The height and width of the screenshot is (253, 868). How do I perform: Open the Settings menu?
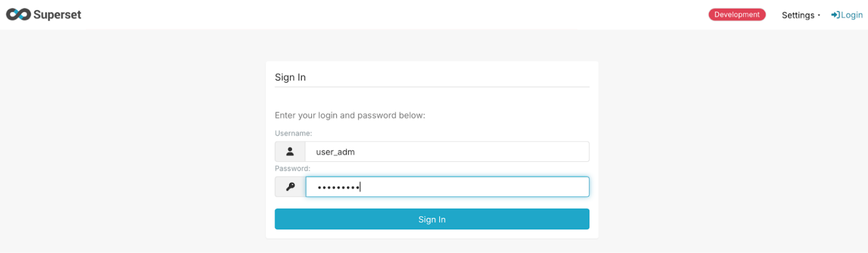[797, 15]
